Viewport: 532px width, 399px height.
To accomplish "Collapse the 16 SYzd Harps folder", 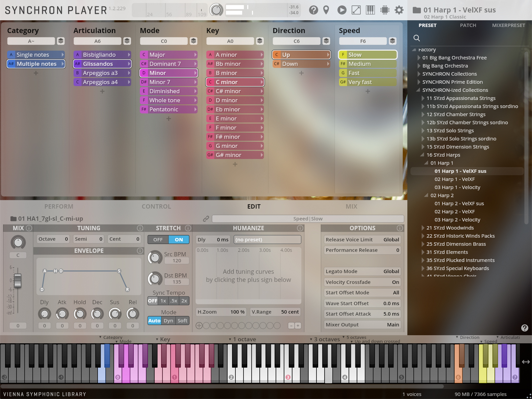I will pyautogui.click(x=422, y=155).
